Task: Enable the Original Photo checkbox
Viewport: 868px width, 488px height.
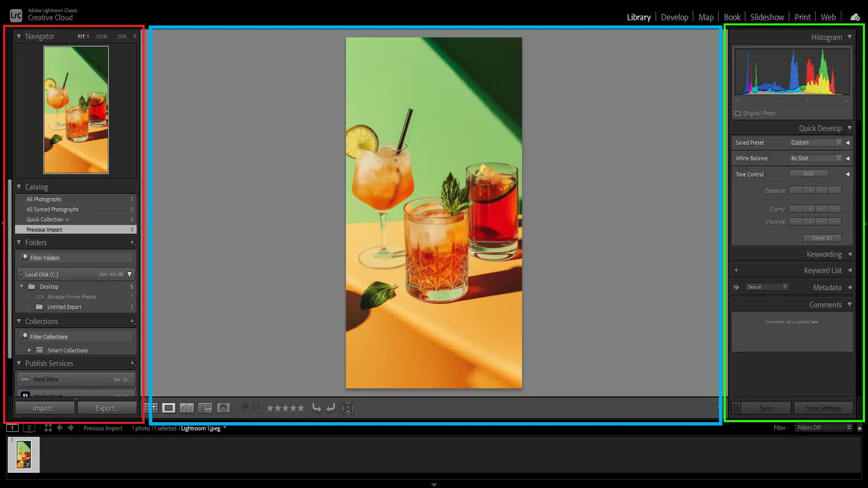Action: pyautogui.click(x=738, y=113)
